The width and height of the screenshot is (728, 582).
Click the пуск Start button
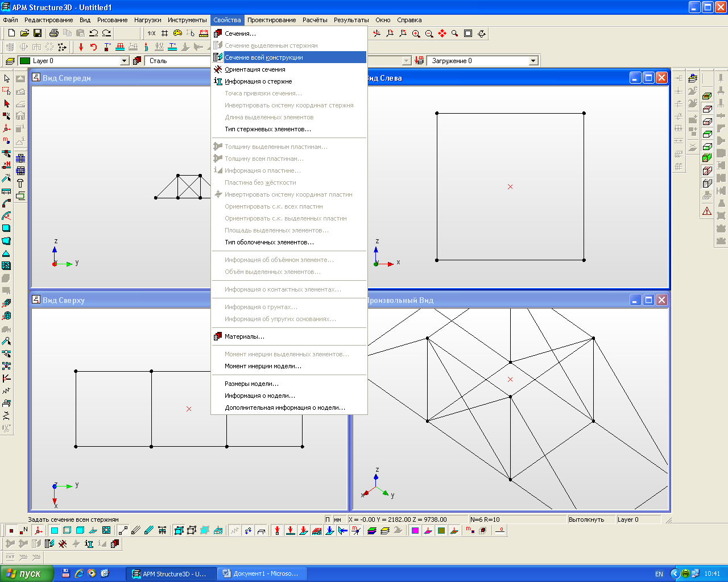coord(27,573)
